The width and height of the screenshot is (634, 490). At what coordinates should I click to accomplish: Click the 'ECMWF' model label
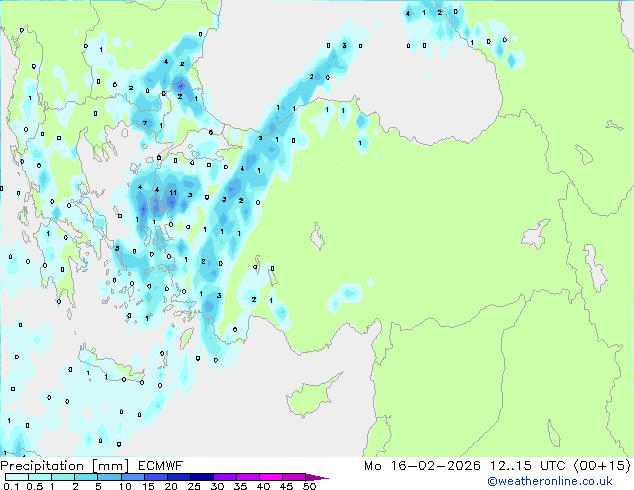point(161,466)
